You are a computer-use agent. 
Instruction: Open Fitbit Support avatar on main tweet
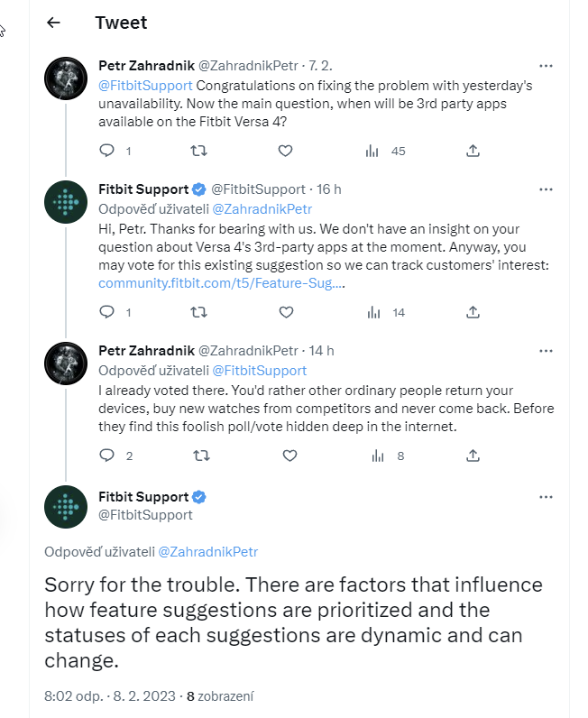tap(66, 507)
